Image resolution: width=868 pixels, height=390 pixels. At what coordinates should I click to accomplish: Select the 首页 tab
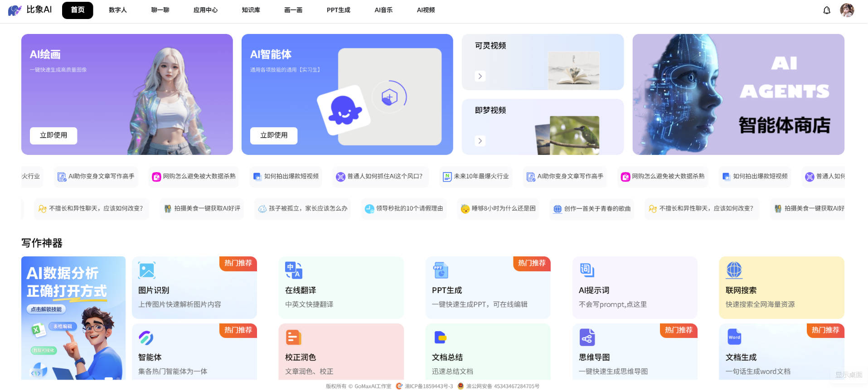click(78, 10)
